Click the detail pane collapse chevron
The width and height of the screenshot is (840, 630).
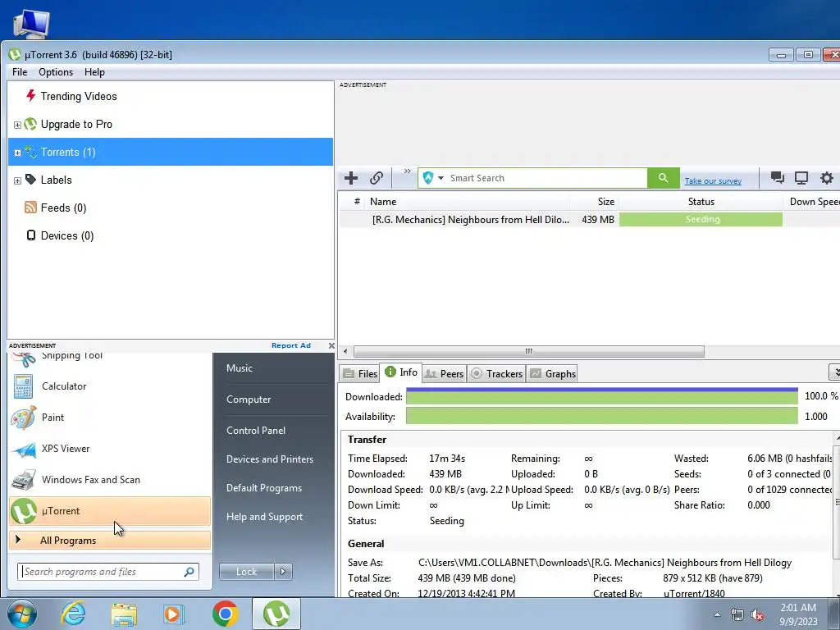tap(834, 372)
